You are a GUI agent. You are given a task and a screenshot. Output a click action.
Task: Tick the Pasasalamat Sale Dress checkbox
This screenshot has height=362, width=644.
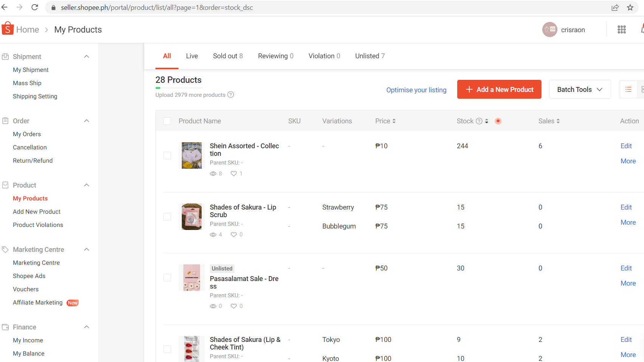point(167,278)
